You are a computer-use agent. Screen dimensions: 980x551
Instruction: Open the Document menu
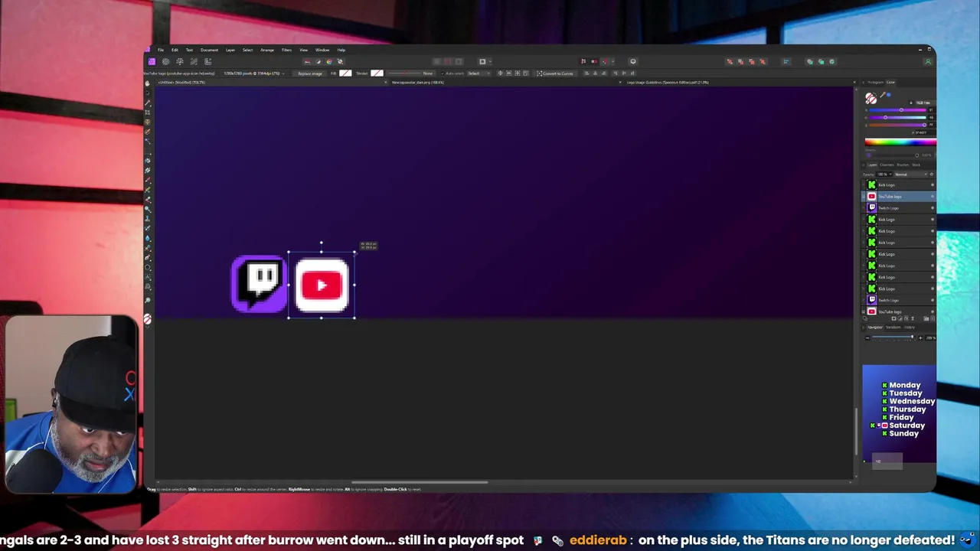coord(209,50)
